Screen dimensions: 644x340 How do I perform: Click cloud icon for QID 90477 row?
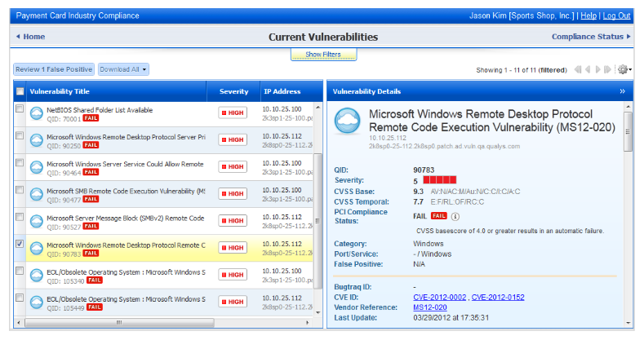point(37,194)
